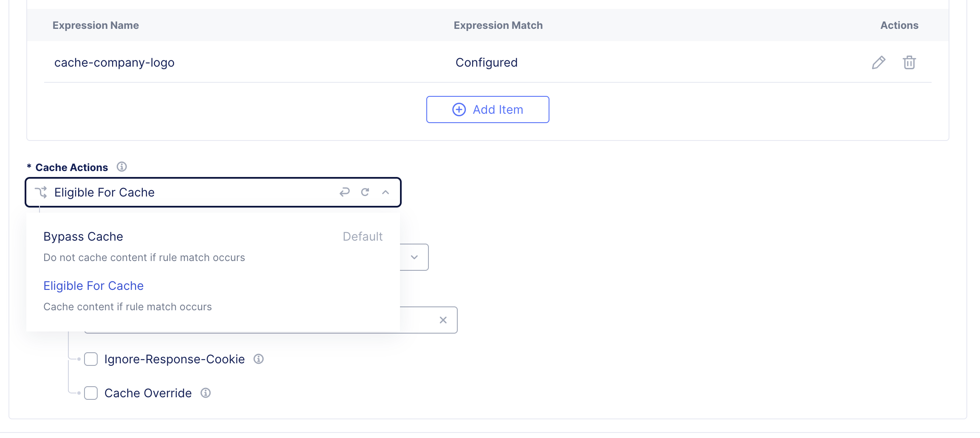Edit the cache-company-logo expression

pos(879,62)
